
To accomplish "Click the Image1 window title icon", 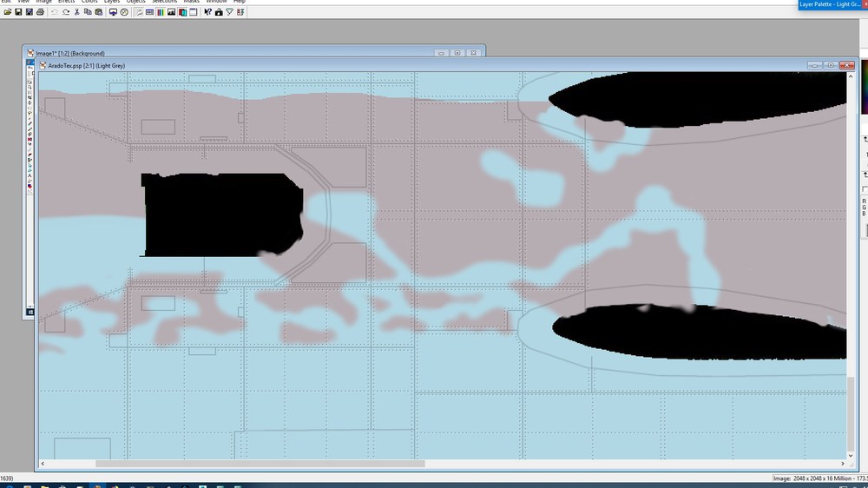I will pyautogui.click(x=30, y=53).
